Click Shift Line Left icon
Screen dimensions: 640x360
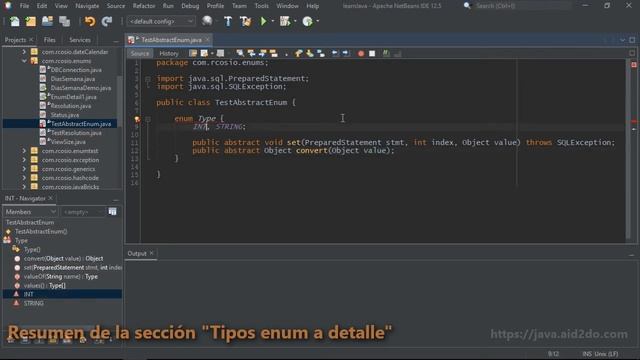pos(335,53)
